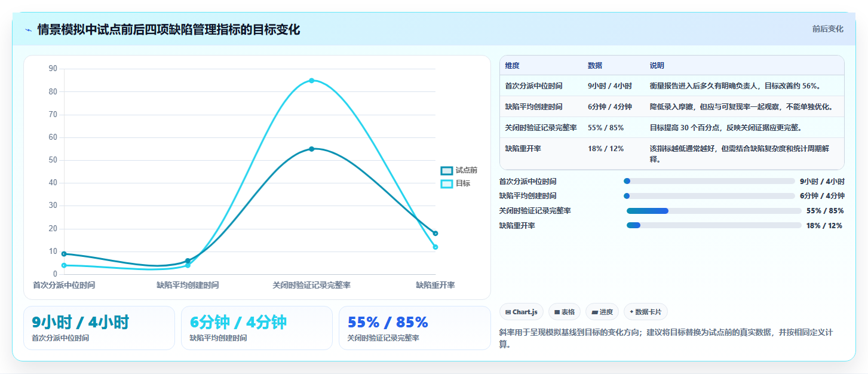Click x-axis label 首次分派中位时间
The image size is (868, 374).
(64, 286)
